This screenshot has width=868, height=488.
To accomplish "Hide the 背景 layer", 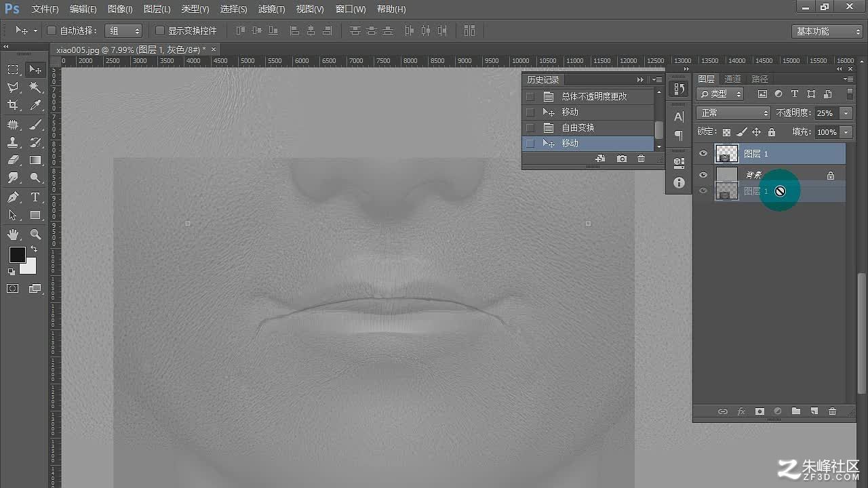I will click(x=703, y=175).
